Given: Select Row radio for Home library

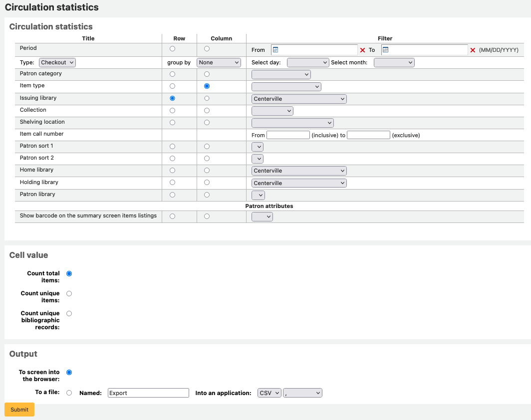Looking at the screenshot, I should [x=172, y=170].
